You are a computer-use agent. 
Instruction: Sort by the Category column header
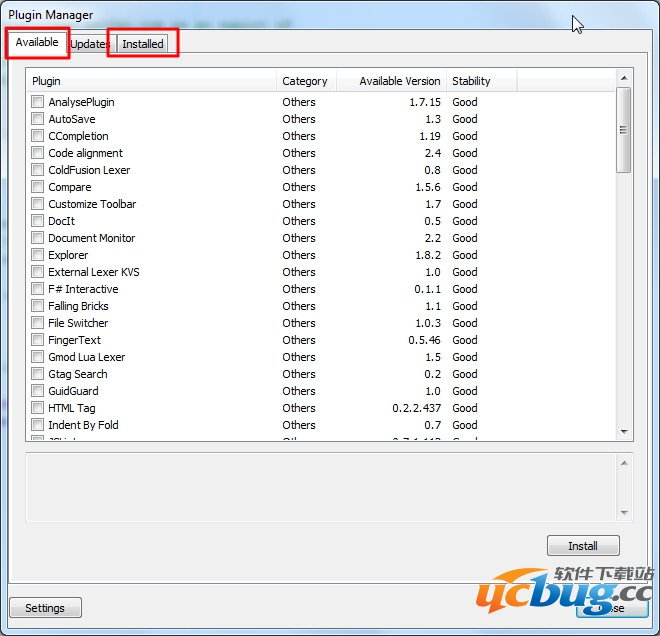(306, 81)
